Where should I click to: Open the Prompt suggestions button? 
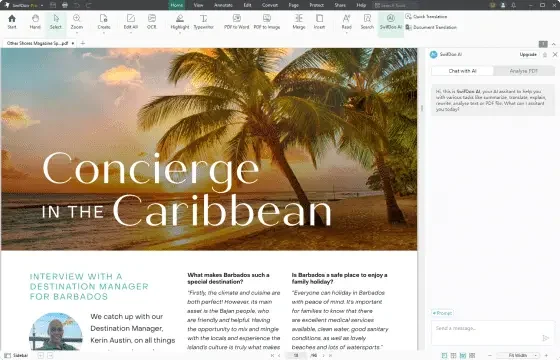click(442, 313)
